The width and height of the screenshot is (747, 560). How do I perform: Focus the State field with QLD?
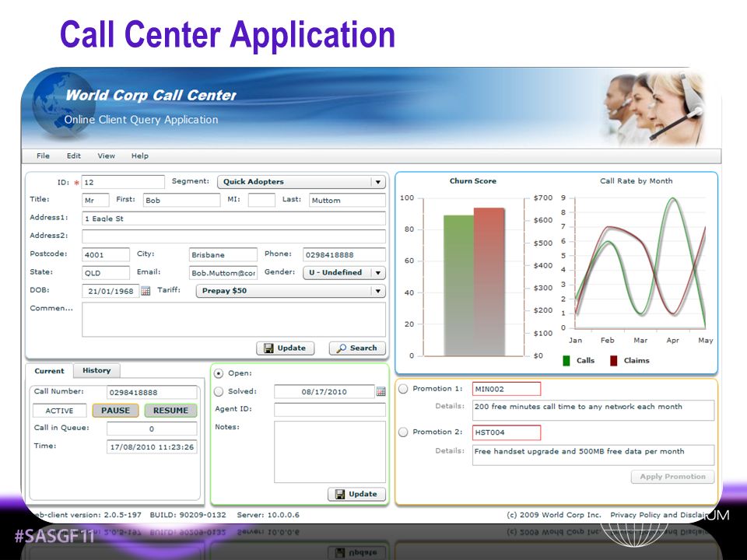[x=105, y=273]
